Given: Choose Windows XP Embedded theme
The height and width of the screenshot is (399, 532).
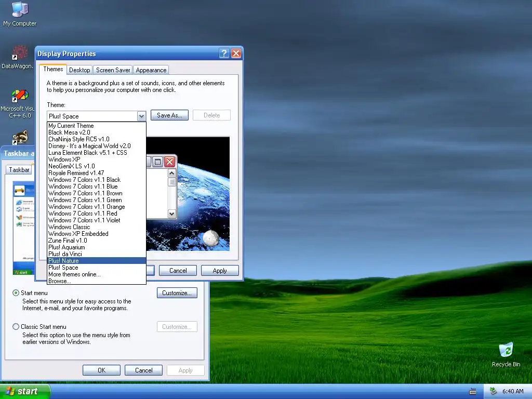Looking at the screenshot, I should click(96, 234).
